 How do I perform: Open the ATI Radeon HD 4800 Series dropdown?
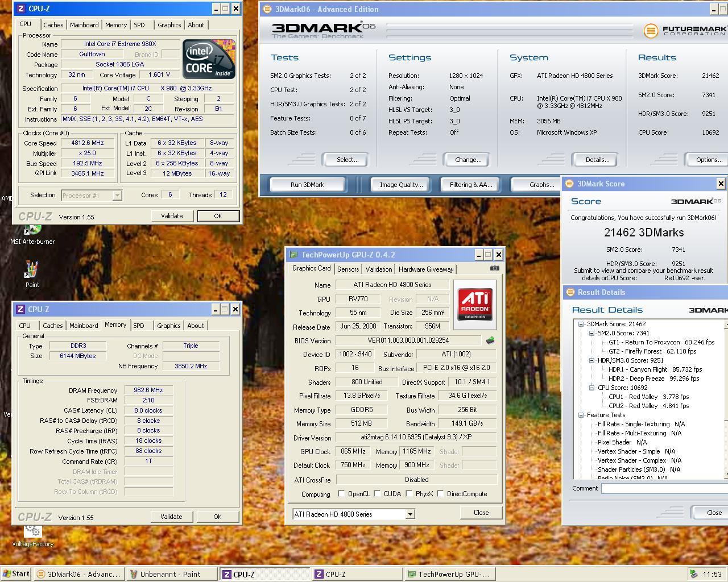409,514
